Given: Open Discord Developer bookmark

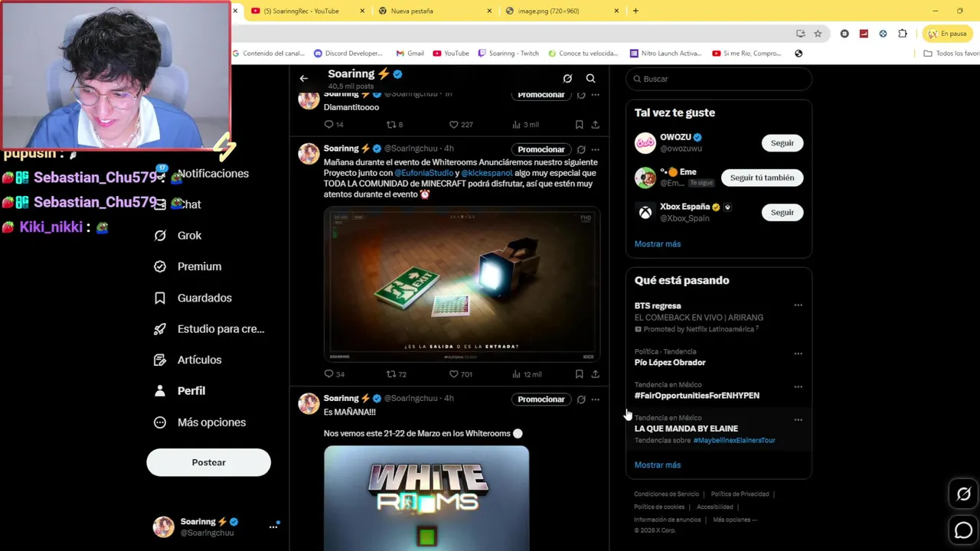Looking at the screenshot, I should click(x=348, y=54).
